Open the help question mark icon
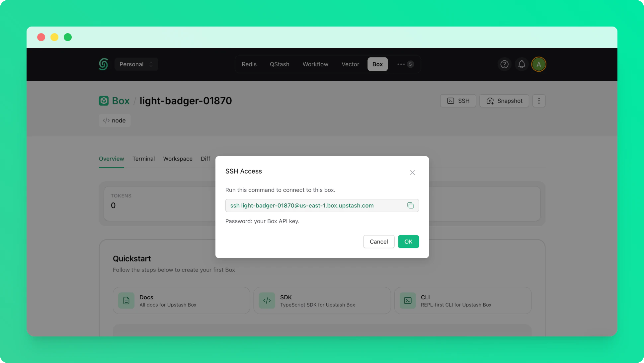 504,64
